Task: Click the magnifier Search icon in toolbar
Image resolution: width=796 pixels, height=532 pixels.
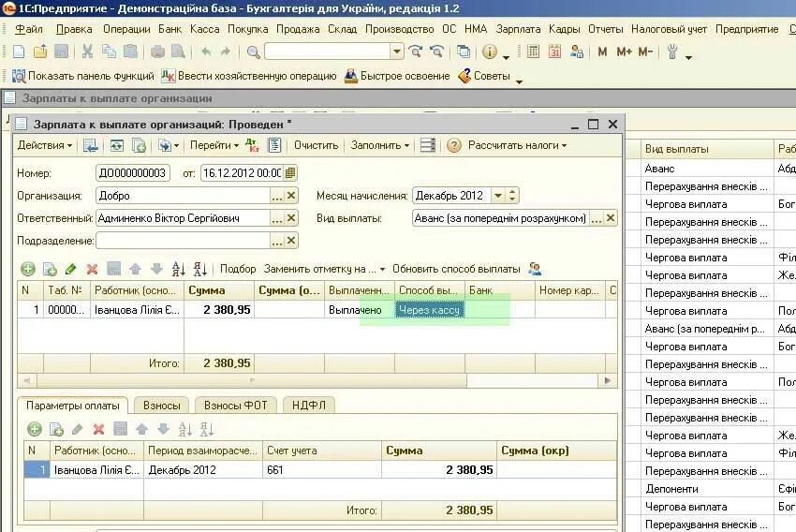Action: point(253,52)
